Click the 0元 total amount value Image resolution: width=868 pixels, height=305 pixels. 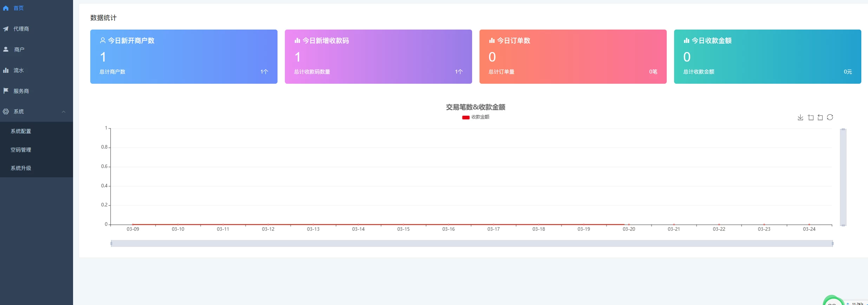[848, 72]
